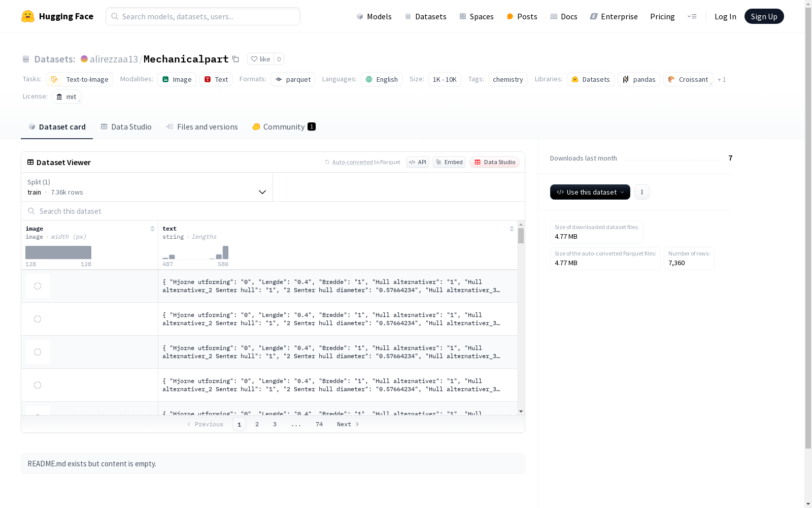Select the first row's text cell

(x=337, y=286)
